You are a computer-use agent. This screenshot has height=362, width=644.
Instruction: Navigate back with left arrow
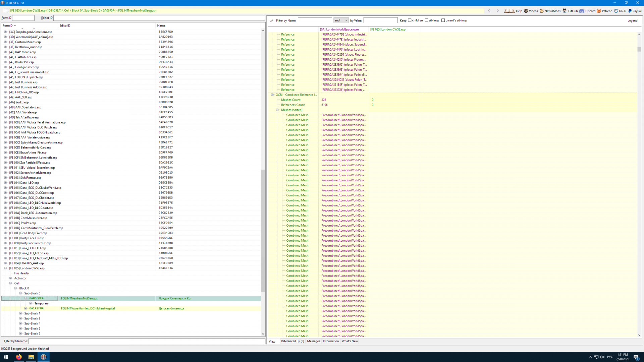point(489,11)
